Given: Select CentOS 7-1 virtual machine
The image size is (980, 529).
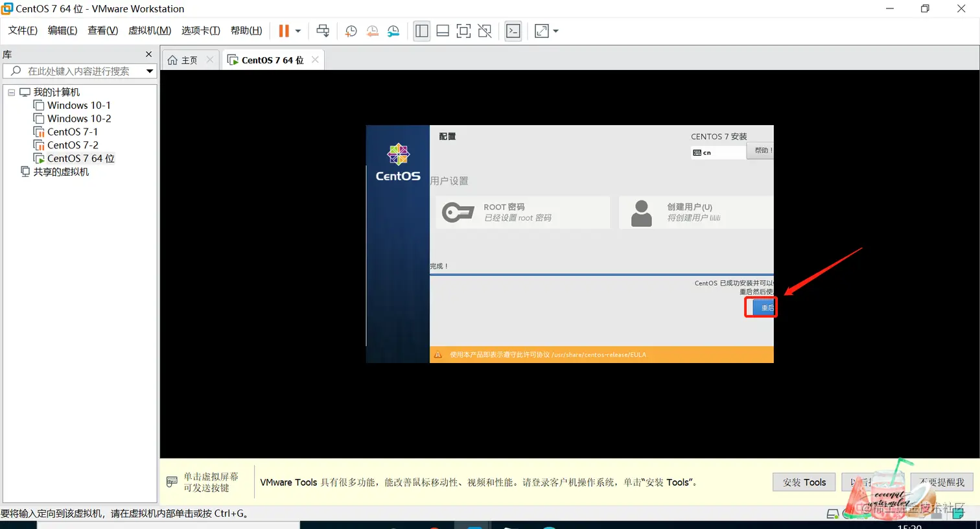Looking at the screenshot, I should click(x=73, y=132).
